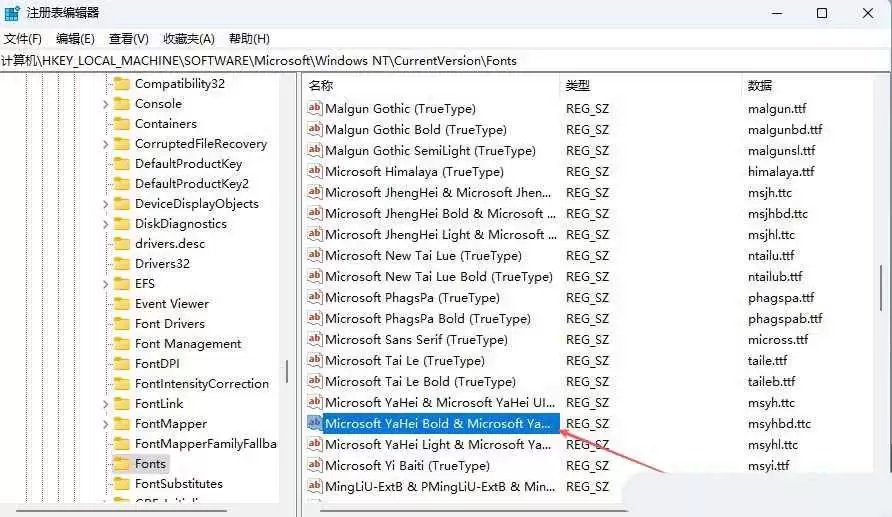The image size is (892, 517).
Task: Click string icon for Microsoft Himalaya
Action: (x=315, y=171)
